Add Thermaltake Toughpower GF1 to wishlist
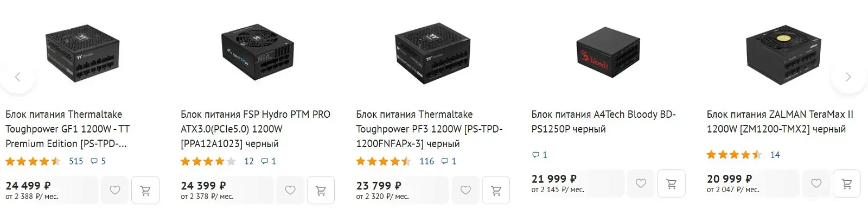This screenshot has width=868, height=215. [115, 190]
